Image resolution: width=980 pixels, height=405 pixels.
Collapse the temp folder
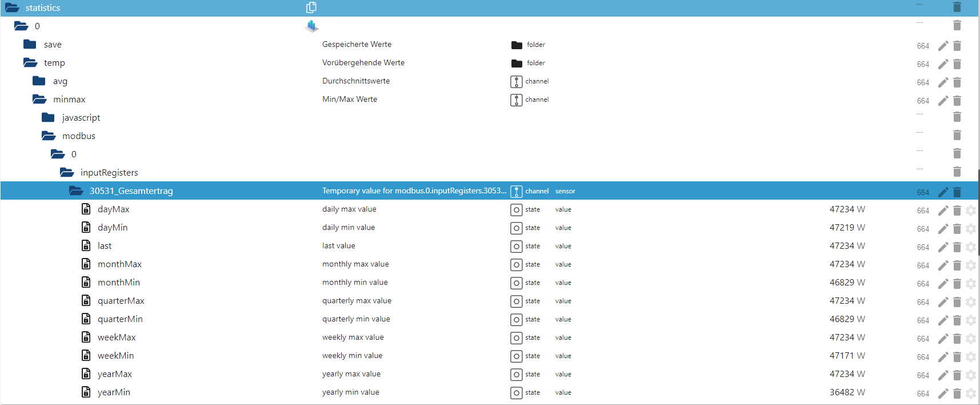tap(30, 62)
